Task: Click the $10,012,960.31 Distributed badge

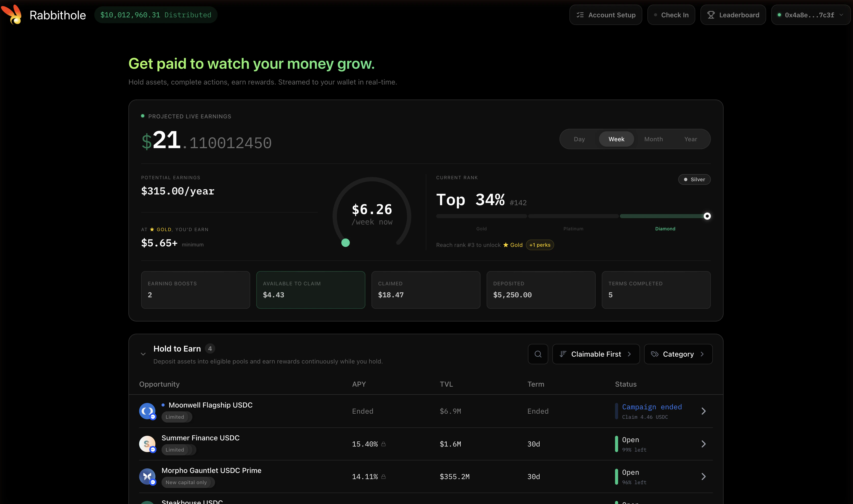Action: [156, 15]
